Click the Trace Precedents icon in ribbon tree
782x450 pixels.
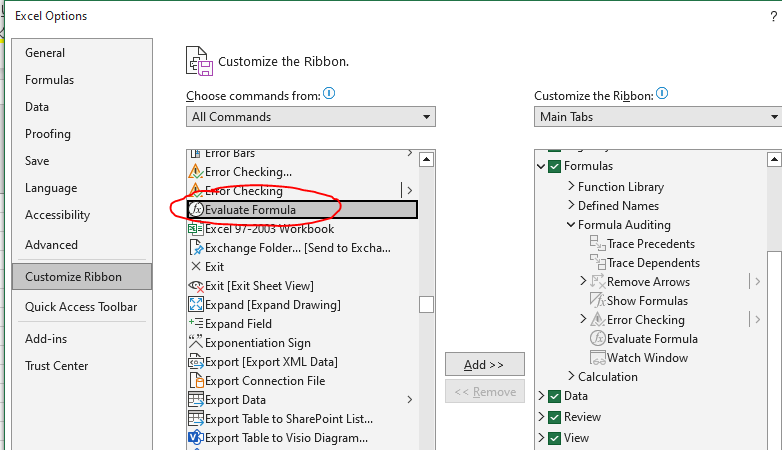[x=597, y=243]
